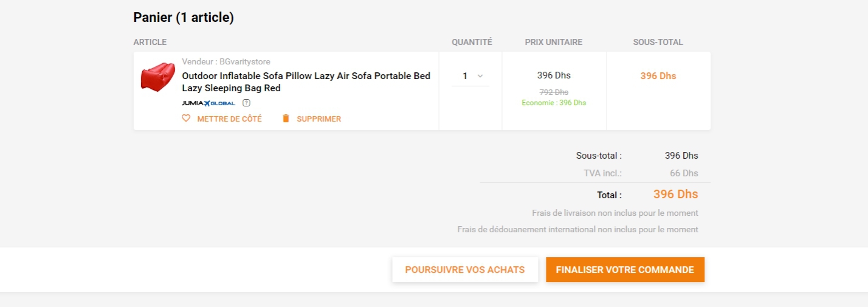This screenshot has height=307, width=868.
Task: Click POURSUIVRE VOS ACHATS button
Action: pyautogui.click(x=465, y=270)
